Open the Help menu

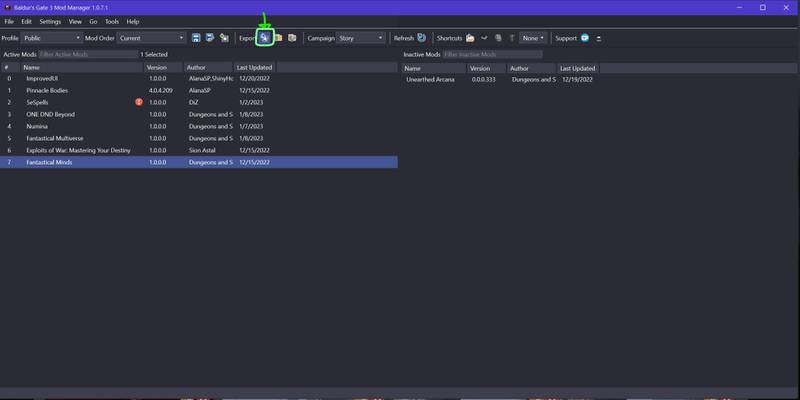pos(133,22)
